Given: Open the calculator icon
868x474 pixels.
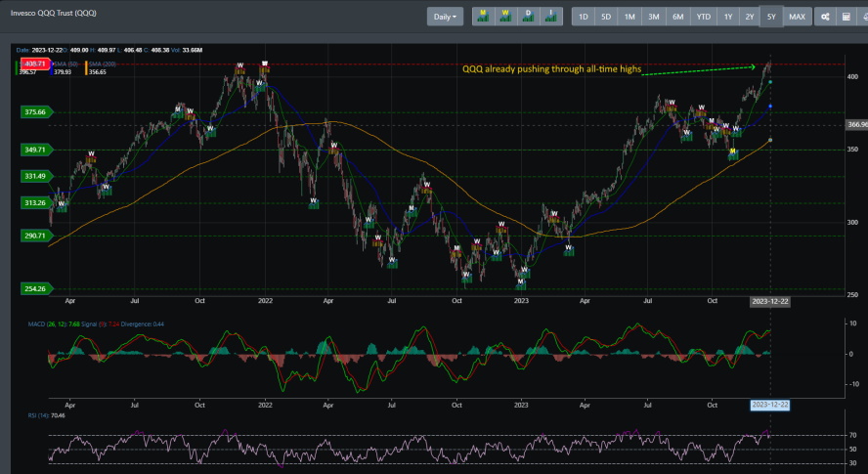Looking at the screenshot, I should click(846, 17).
